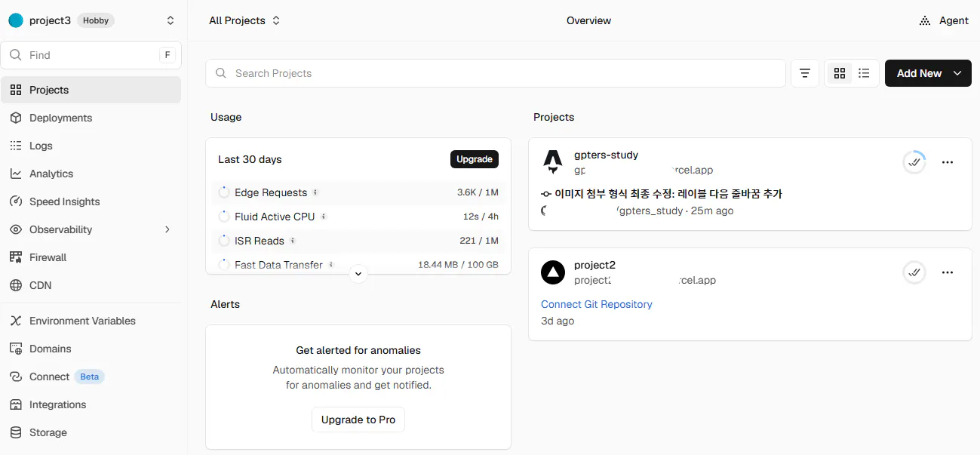Click the Beta badge next to Connect
This screenshot has height=455, width=980.
[x=90, y=377]
